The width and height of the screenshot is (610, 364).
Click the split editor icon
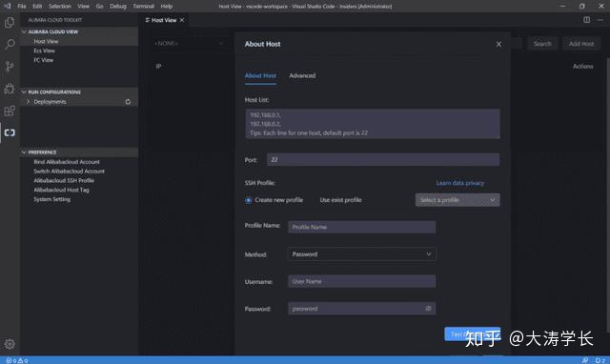[x=586, y=20]
